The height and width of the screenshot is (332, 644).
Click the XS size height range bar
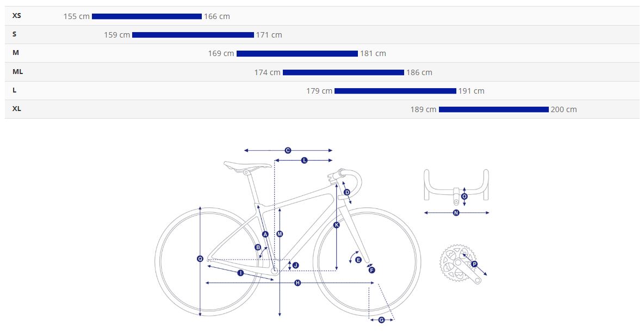point(147,16)
